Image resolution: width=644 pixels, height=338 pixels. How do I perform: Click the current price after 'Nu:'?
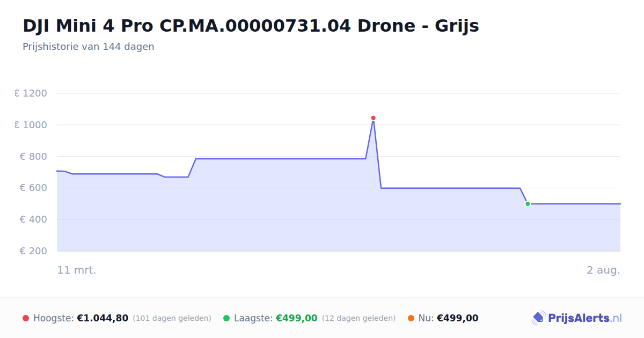[457, 318]
